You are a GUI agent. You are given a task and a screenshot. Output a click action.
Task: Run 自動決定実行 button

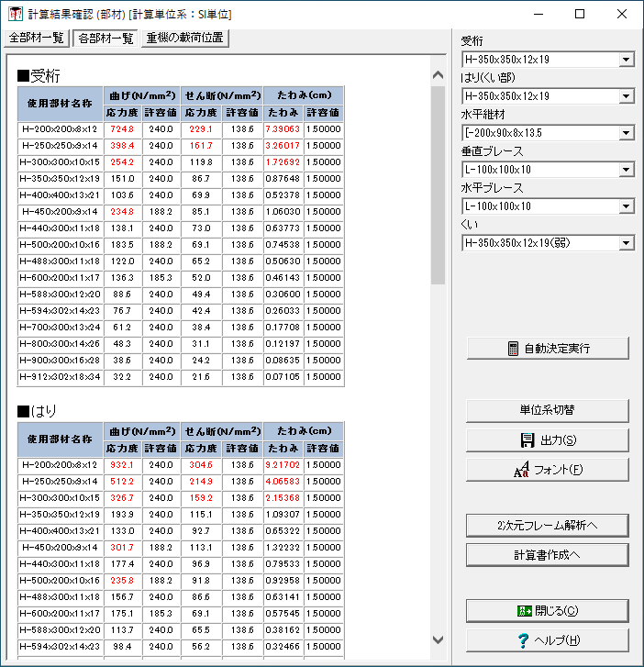[x=548, y=349]
